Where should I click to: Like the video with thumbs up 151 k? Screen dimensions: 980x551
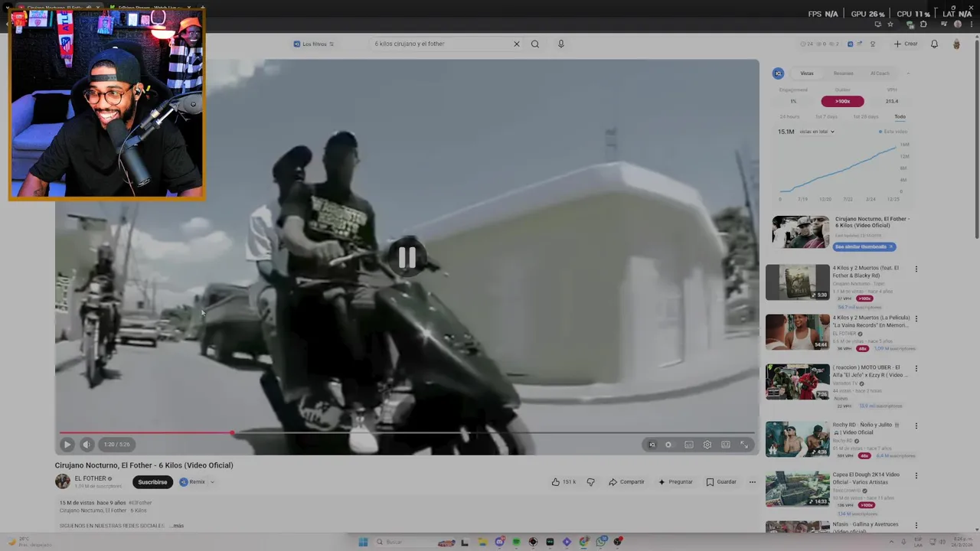click(563, 482)
